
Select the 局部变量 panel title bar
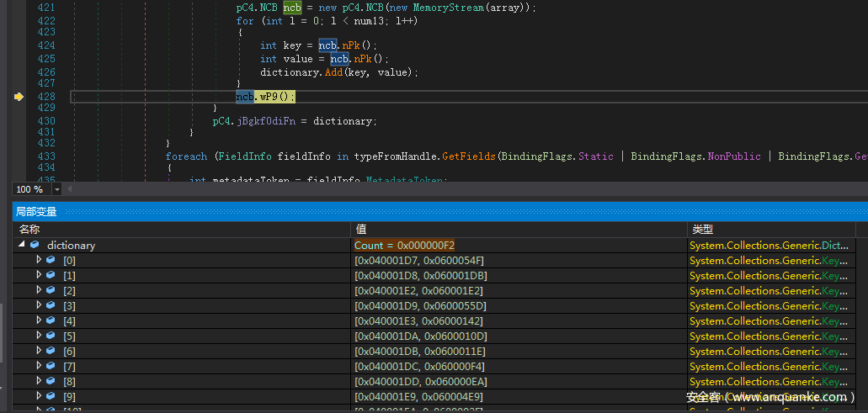click(x=36, y=212)
